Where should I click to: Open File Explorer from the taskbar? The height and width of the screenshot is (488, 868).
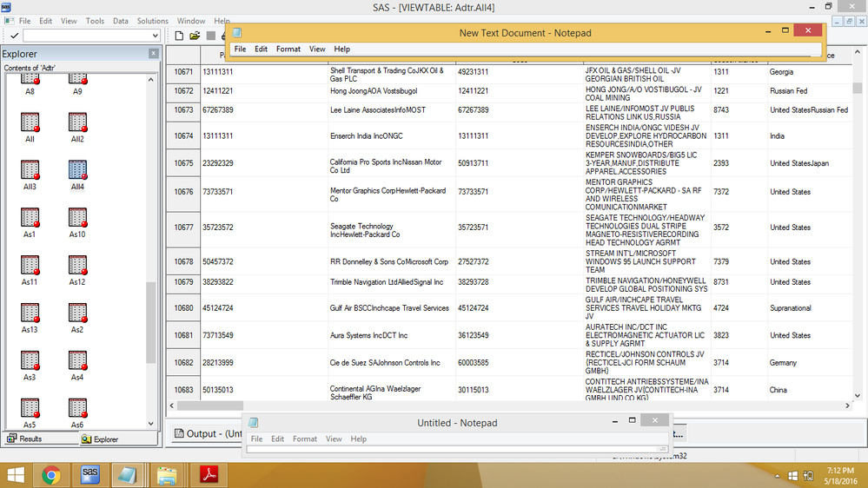point(167,475)
